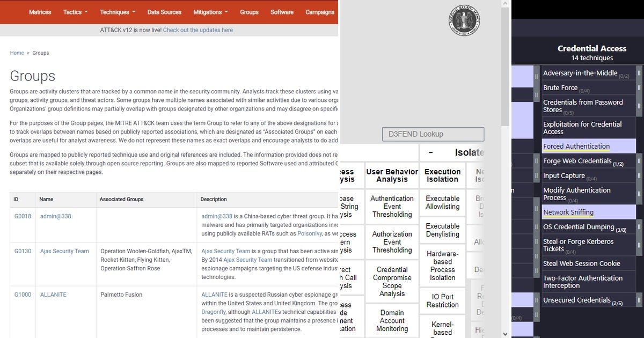The image size is (644, 338).
Task: Click the collapse minus icon beside Isolate column
Action: [x=430, y=152]
